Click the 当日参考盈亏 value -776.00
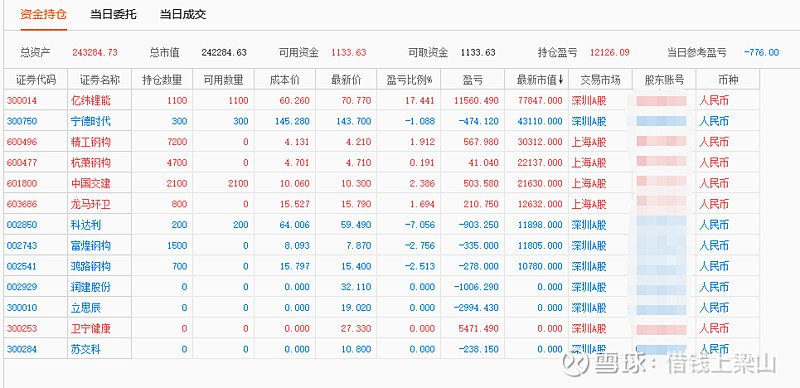800x388 pixels. pyautogui.click(x=762, y=53)
